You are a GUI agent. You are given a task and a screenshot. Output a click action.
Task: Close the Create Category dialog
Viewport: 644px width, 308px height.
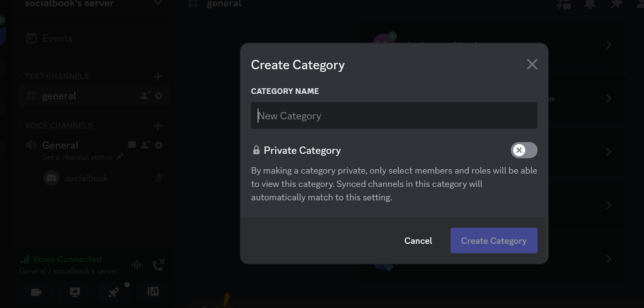(x=532, y=64)
